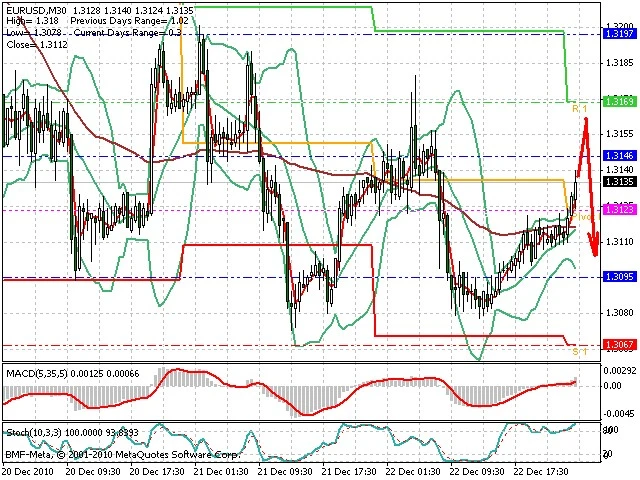Click the 1.3200 value on price axis
Screen dimensions: 640x480
(619, 27)
